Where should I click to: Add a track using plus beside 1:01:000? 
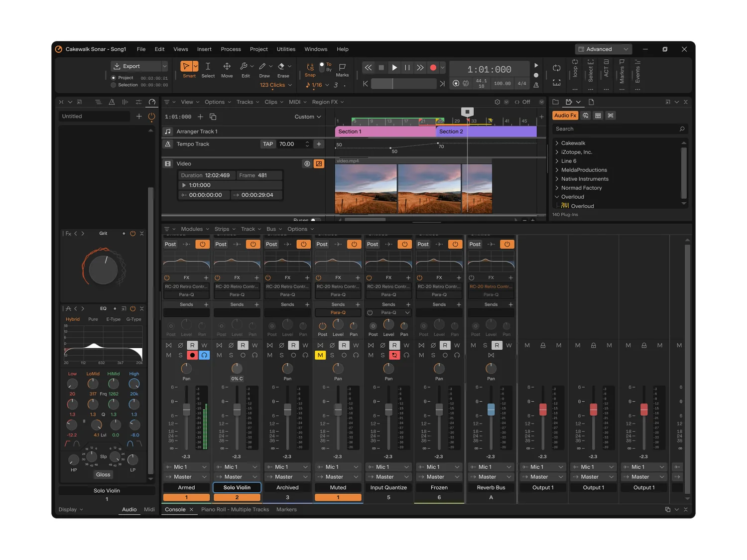tap(200, 117)
